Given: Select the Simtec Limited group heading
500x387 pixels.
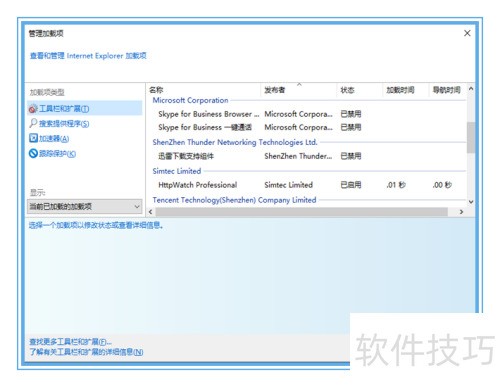Looking at the screenshot, I should pos(177,171).
